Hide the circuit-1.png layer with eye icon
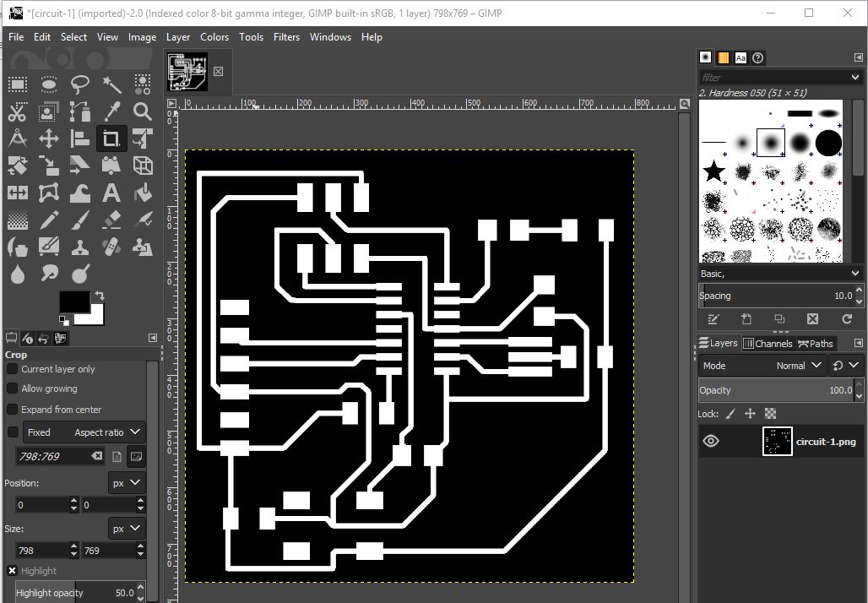The height and width of the screenshot is (603, 868). pos(711,442)
